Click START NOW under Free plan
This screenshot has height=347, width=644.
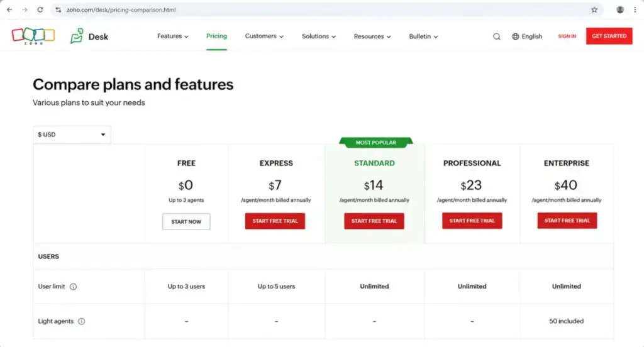click(x=186, y=221)
